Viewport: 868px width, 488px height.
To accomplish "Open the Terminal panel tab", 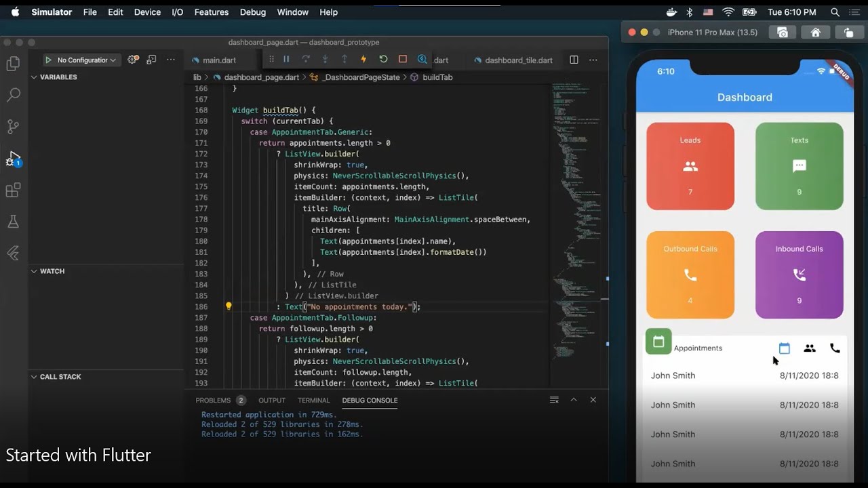I will point(313,401).
